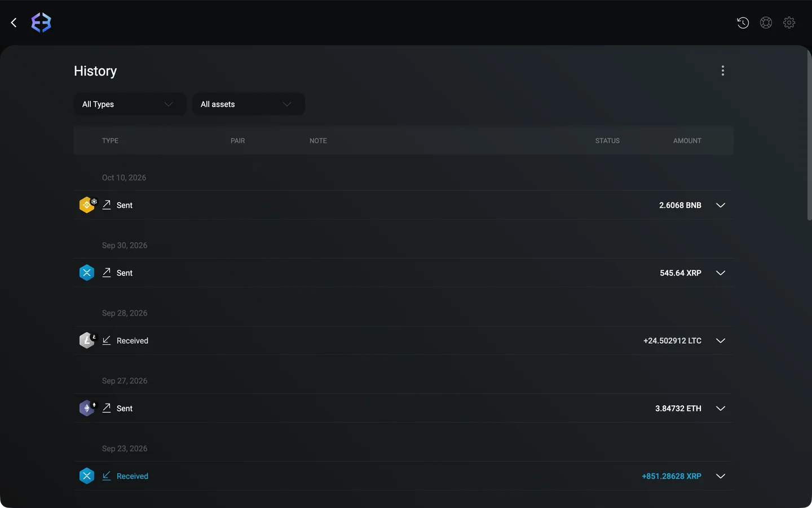Go back using the back arrow
Viewport: 812px width, 508px height.
[x=14, y=23]
